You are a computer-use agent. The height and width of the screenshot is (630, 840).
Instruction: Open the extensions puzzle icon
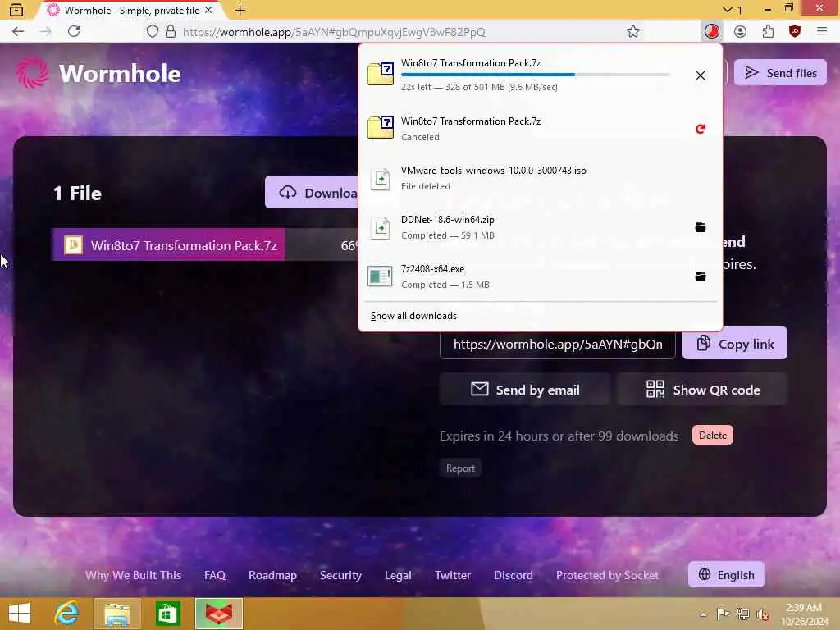(x=768, y=32)
